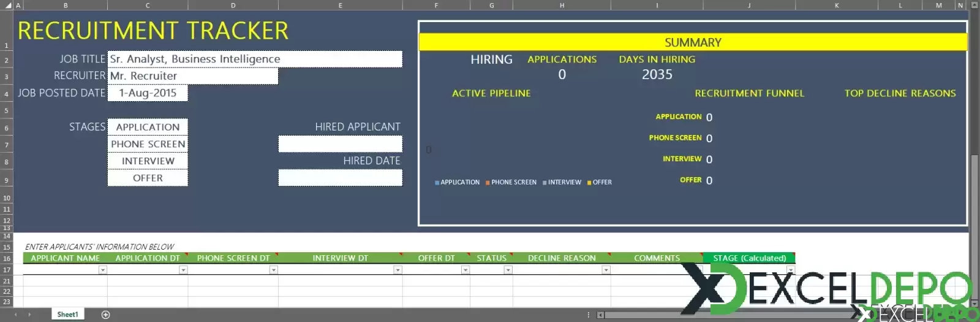Open STATUS filter dropdown
The height and width of the screenshot is (322, 980).
click(508, 270)
